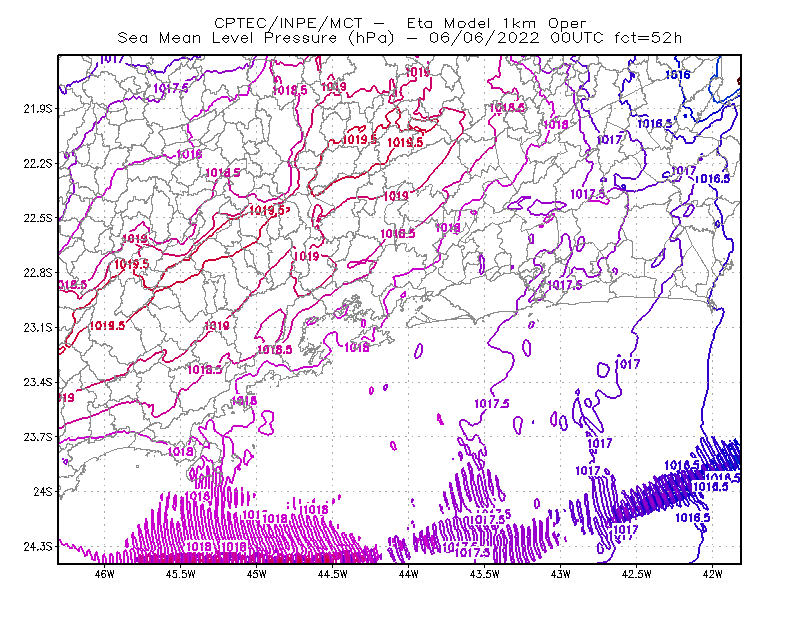This screenshot has height=618, width=800.
Task: Click the 22.2S latitude tick label
Action: coord(38,163)
